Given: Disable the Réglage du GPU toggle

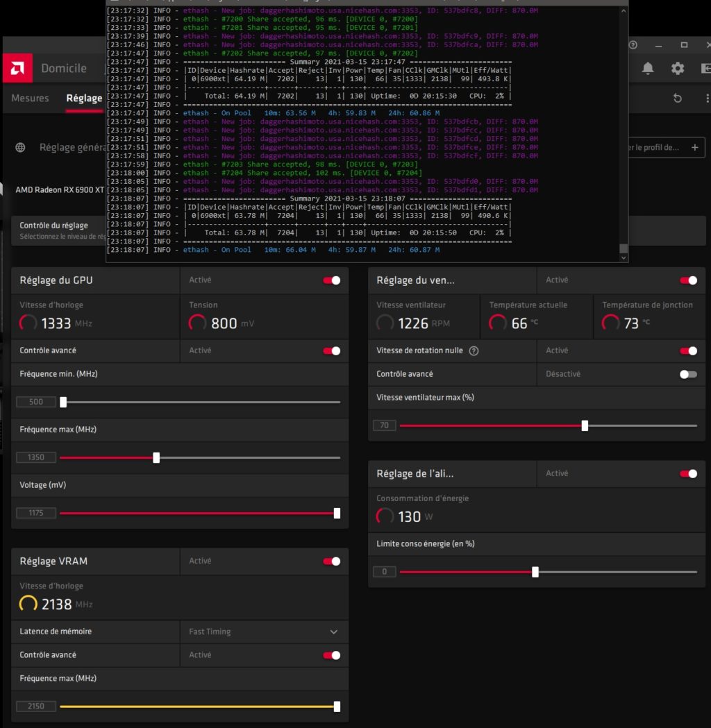Looking at the screenshot, I should [331, 280].
